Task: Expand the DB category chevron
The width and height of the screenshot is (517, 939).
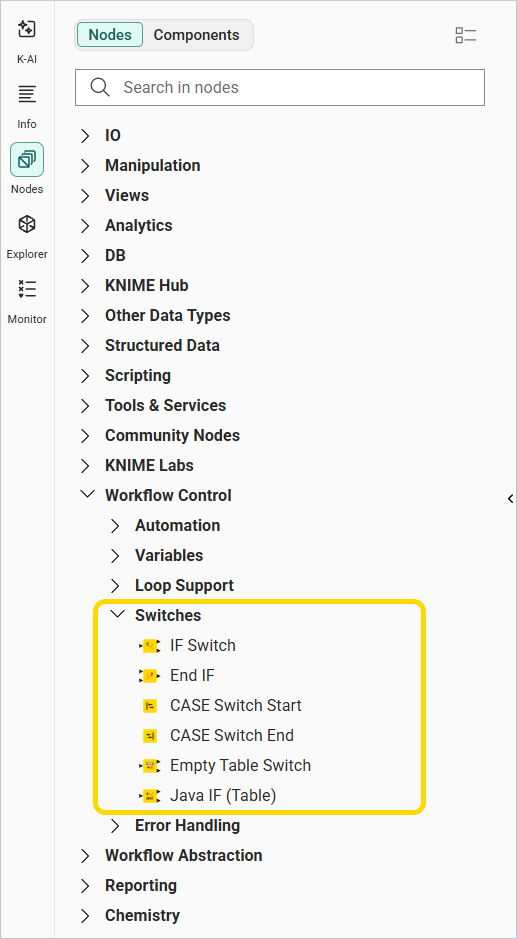Action: pos(85,256)
